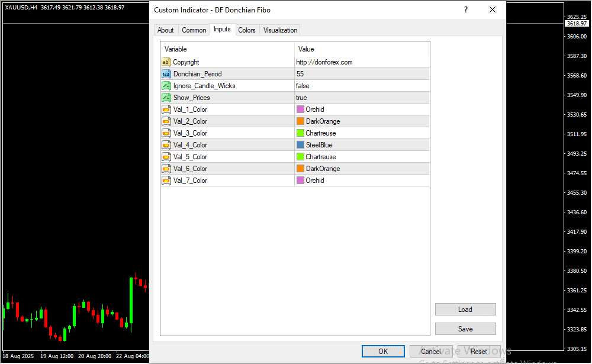
Task: Click the Val_3_Color Chartreuse value
Action: pos(320,133)
